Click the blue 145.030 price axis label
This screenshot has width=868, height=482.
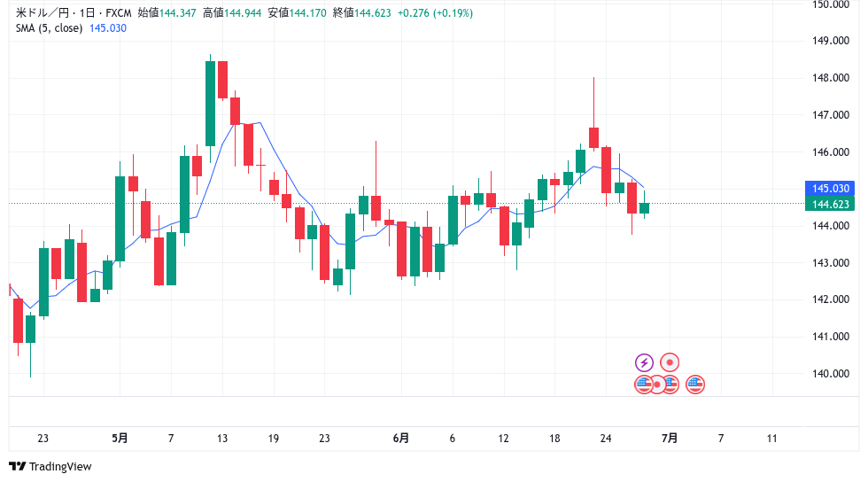[830, 189]
